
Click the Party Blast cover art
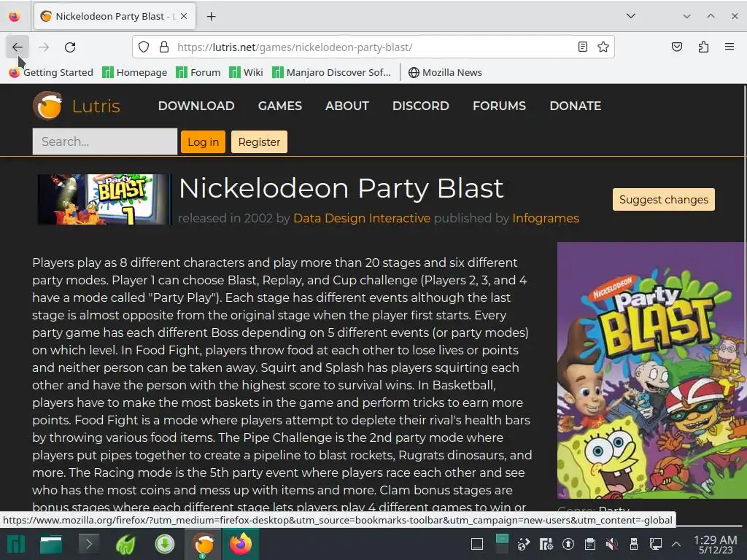(x=652, y=370)
